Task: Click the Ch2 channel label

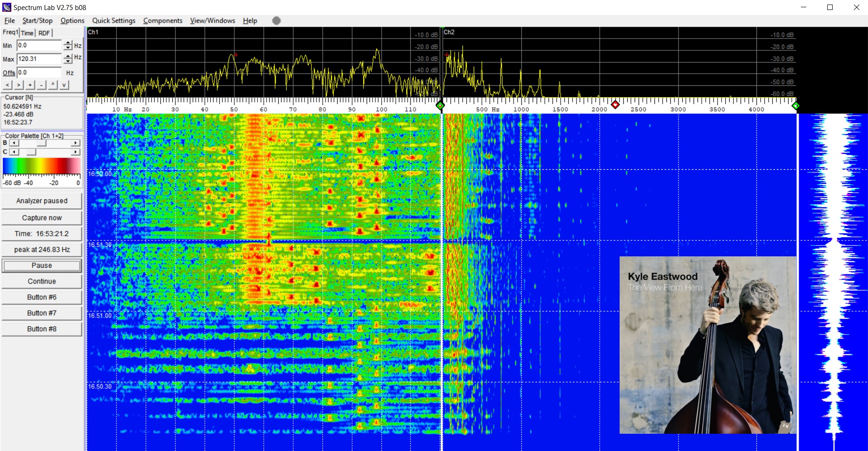Action: pyautogui.click(x=449, y=32)
